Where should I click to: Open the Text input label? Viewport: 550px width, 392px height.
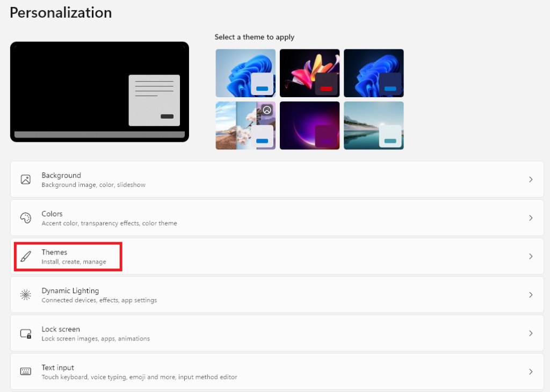point(58,367)
